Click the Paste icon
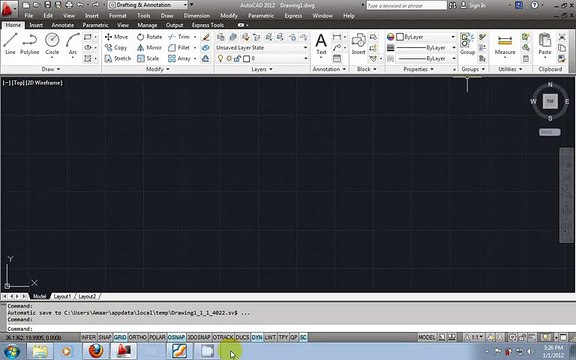 point(545,44)
